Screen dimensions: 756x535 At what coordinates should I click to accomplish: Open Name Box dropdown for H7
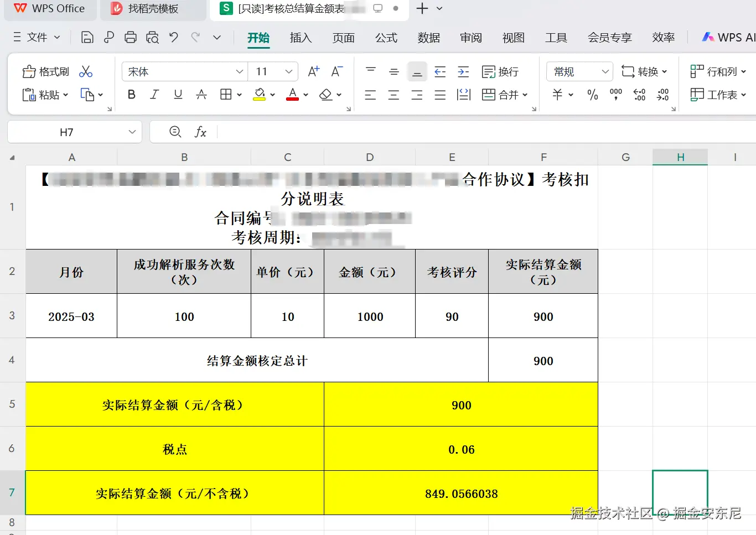132,132
